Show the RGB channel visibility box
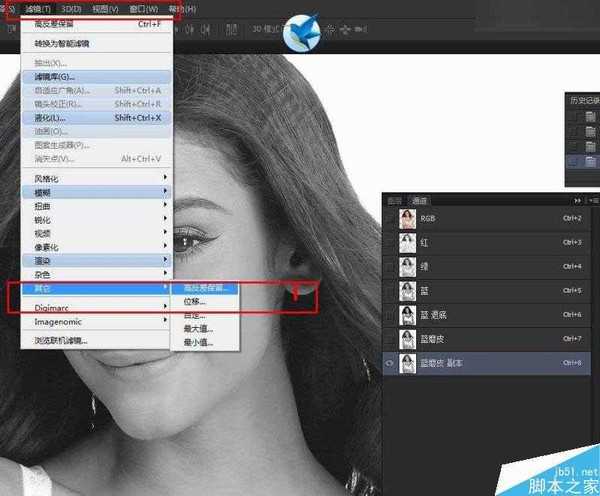This screenshot has width=600, height=496. coord(391,218)
